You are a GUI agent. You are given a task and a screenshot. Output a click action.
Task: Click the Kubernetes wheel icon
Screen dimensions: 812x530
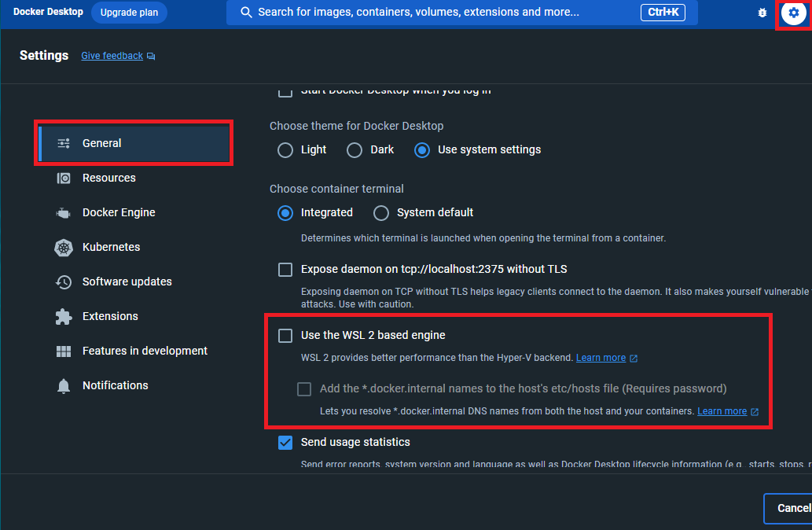(x=64, y=248)
